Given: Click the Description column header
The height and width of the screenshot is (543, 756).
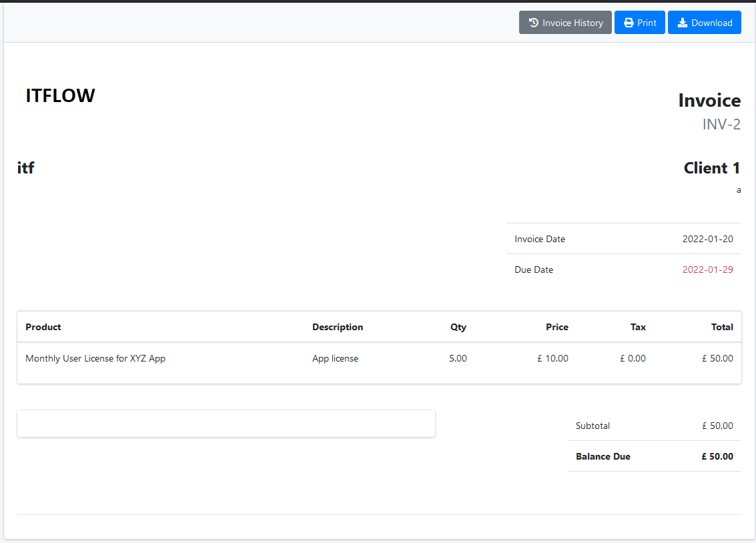Looking at the screenshot, I should (x=338, y=327).
